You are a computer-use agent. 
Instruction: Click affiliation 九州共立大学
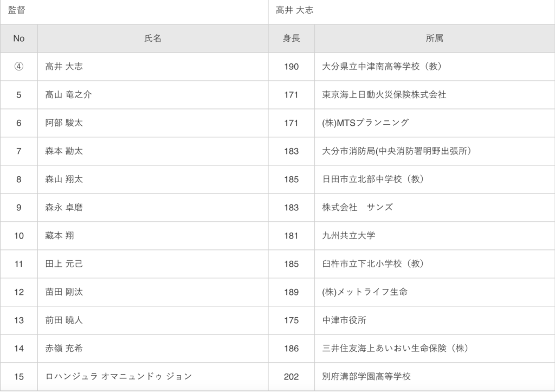coord(349,235)
